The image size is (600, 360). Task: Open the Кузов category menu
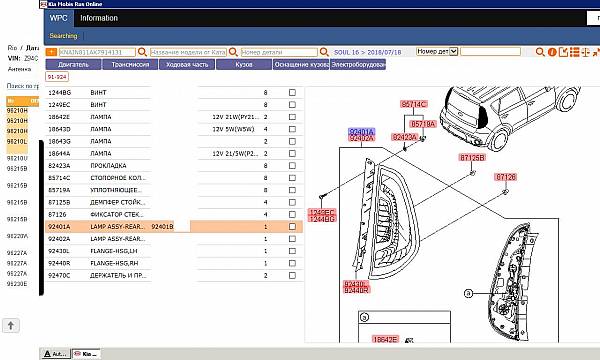tap(244, 65)
